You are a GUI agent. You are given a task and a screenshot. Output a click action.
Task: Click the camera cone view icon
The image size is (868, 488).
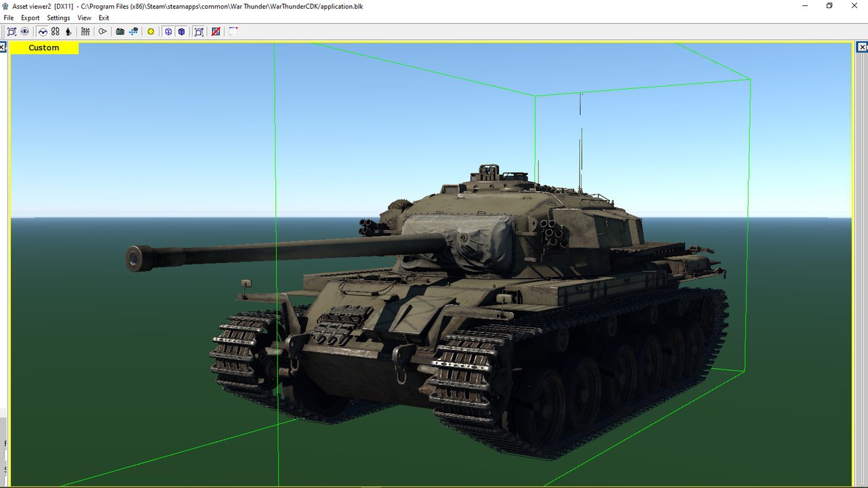[102, 31]
